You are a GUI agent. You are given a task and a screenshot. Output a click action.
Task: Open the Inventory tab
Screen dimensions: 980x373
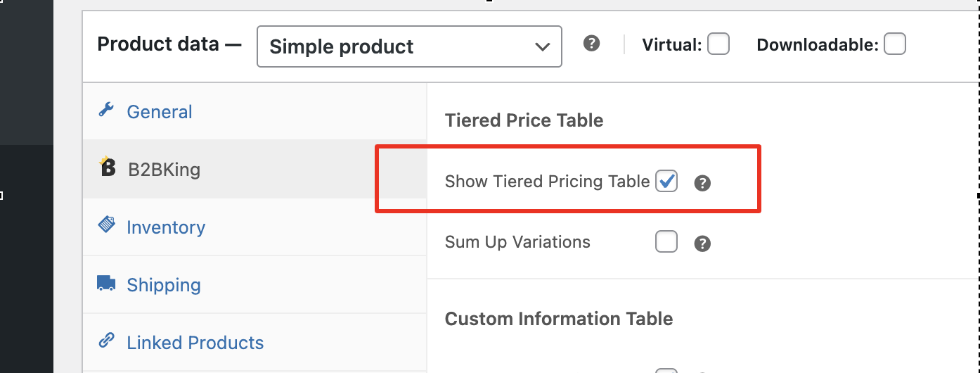click(x=166, y=227)
